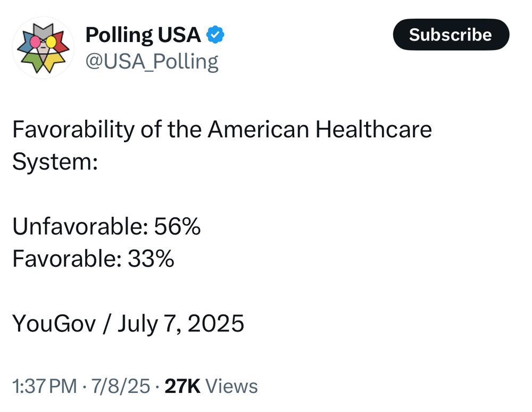Click the word 'Favorability' in the post

pyautogui.click(x=73, y=130)
